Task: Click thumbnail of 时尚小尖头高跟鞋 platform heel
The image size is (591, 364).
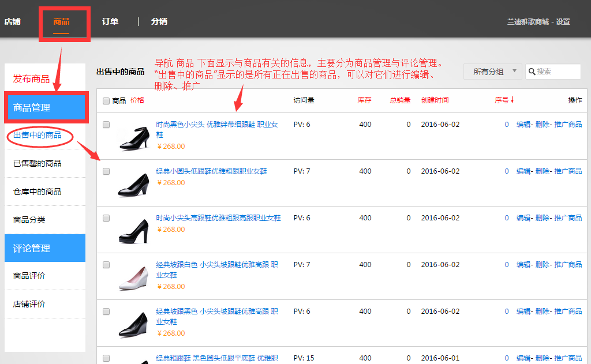Action: point(134,231)
